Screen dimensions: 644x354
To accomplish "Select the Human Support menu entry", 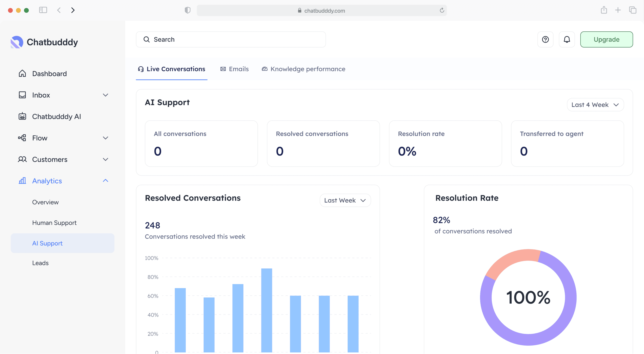I will coord(54,223).
